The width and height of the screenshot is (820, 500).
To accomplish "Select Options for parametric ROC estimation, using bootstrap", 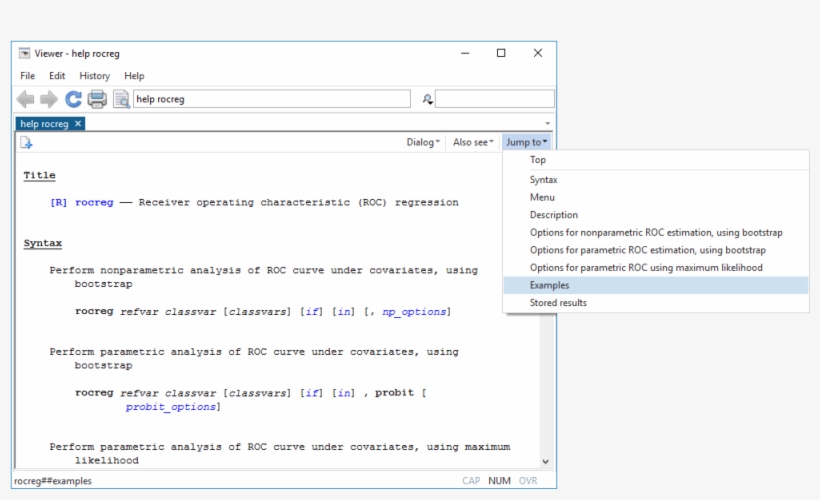I will [x=656, y=250].
